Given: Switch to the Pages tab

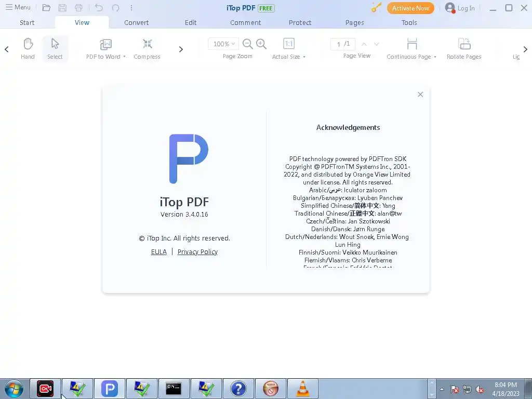Looking at the screenshot, I should click(354, 22).
